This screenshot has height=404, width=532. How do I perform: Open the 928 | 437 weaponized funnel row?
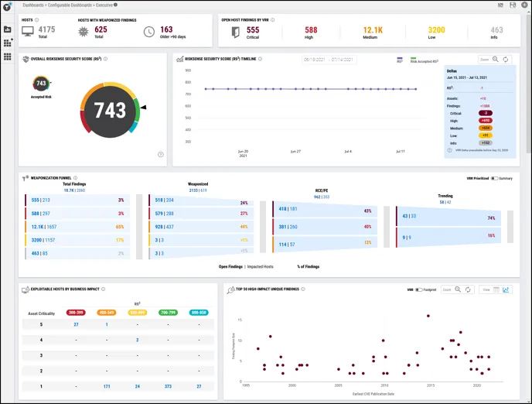pos(202,227)
